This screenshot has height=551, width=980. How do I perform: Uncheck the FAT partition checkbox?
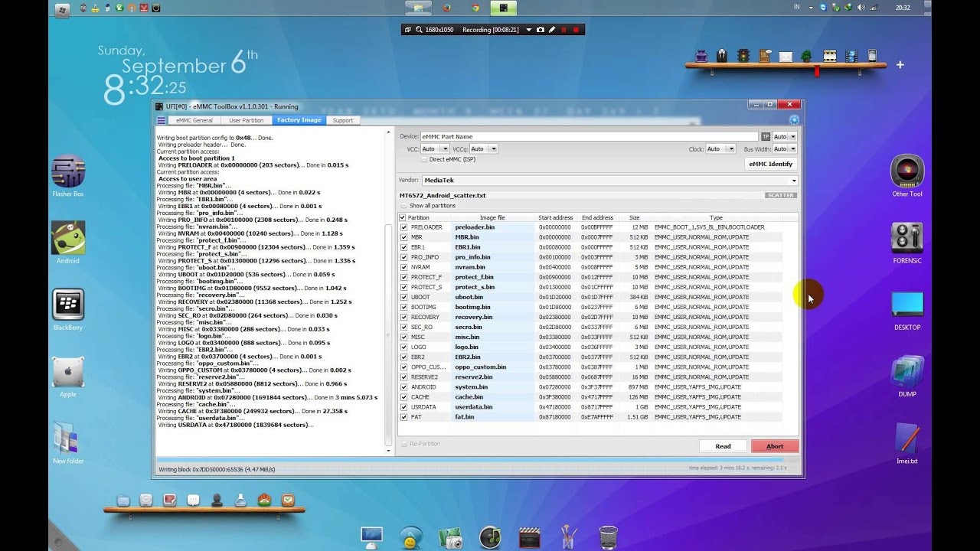pyautogui.click(x=403, y=416)
